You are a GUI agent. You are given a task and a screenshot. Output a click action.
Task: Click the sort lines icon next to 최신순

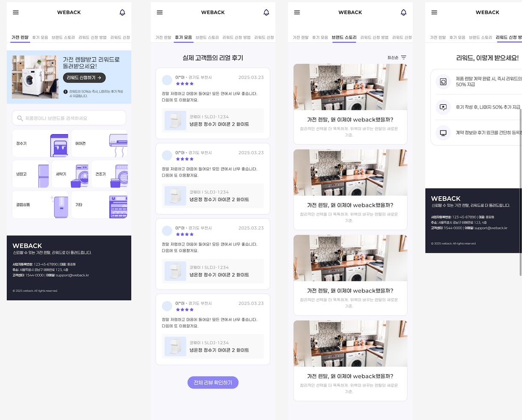pyautogui.click(x=403, y=57)
